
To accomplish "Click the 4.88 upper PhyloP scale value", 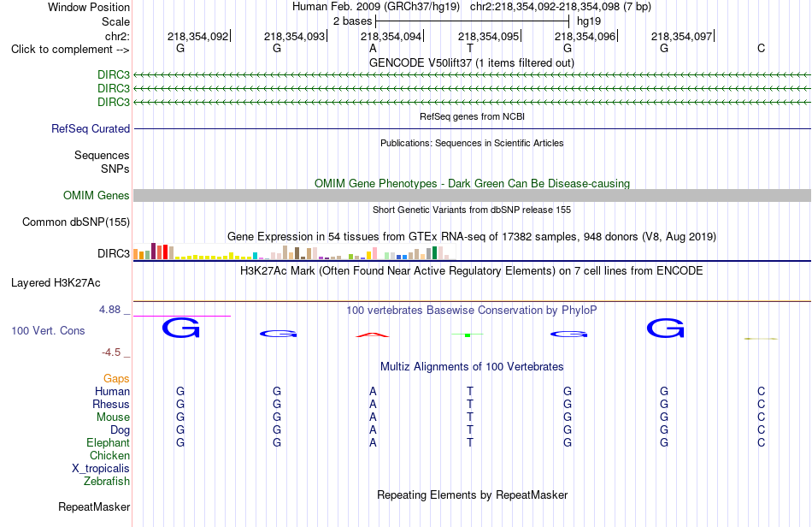I will 109,310.
